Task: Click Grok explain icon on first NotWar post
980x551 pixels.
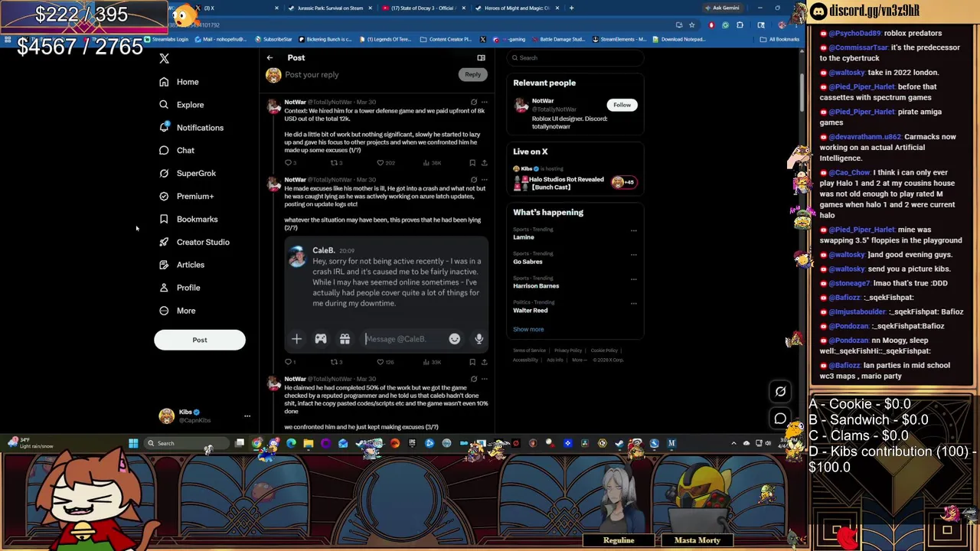Action: tap(474, 102)
